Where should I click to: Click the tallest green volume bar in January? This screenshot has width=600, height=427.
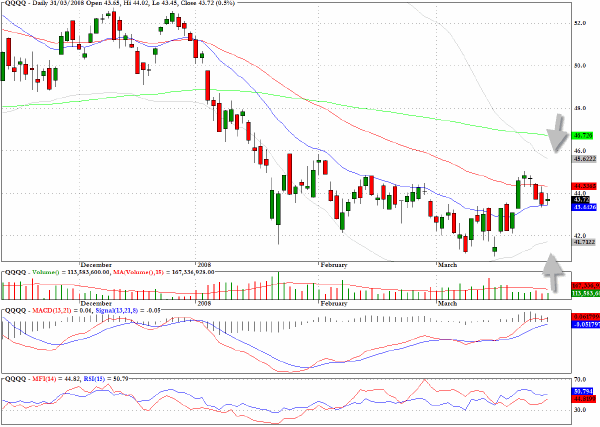278,285
